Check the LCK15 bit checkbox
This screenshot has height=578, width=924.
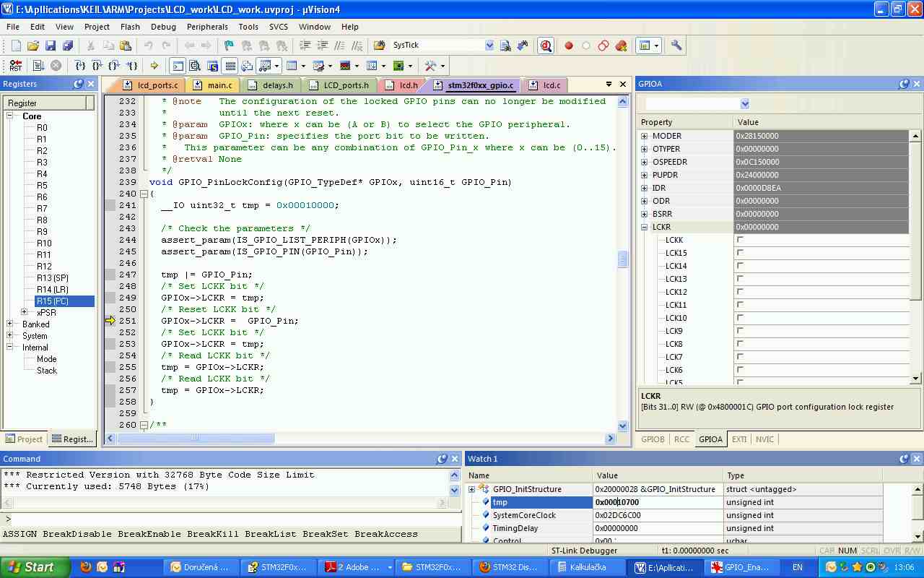(740, 253)
